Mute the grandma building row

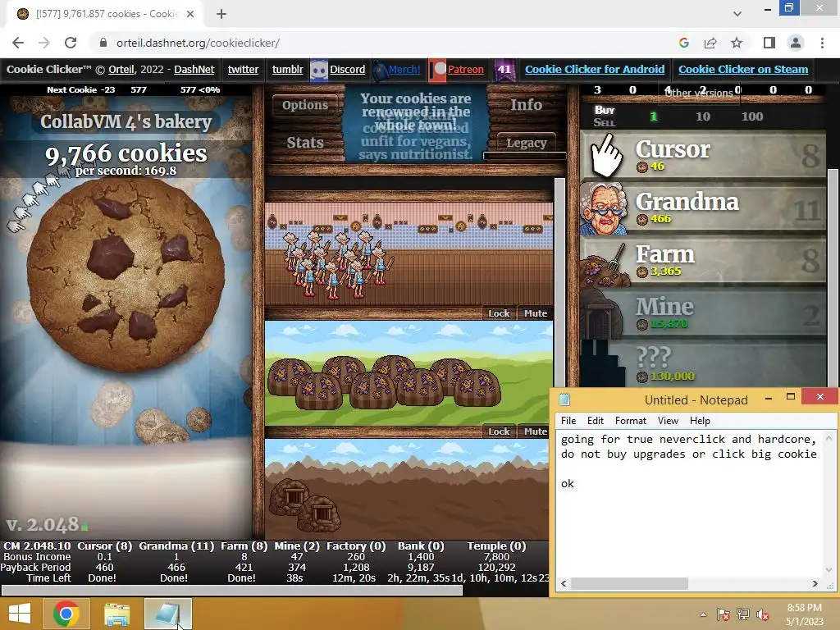tap(535, 313)
